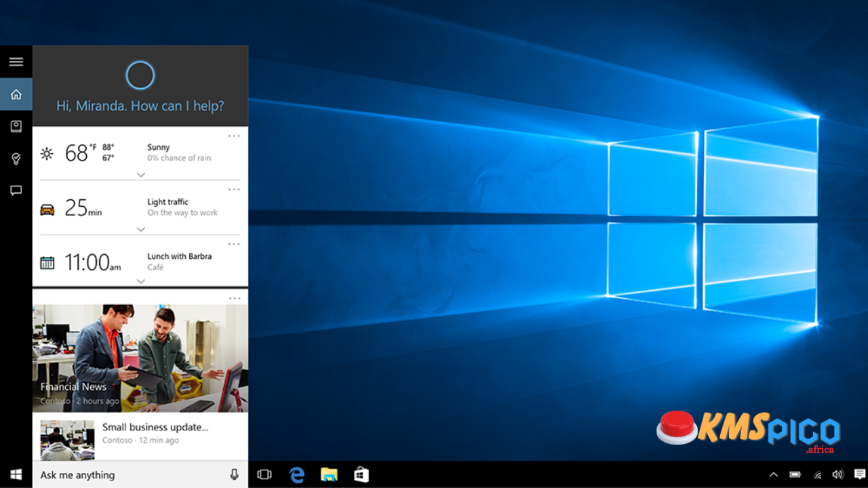
Task: Open more options on traffic card
Action: click(234, 189)
